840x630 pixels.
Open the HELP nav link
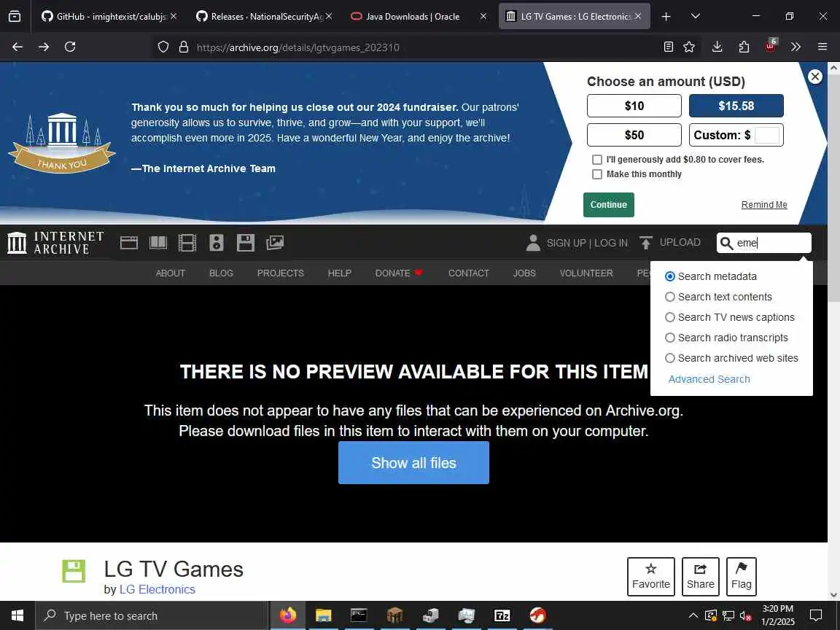pyautogui.click(x=340, y=273)
